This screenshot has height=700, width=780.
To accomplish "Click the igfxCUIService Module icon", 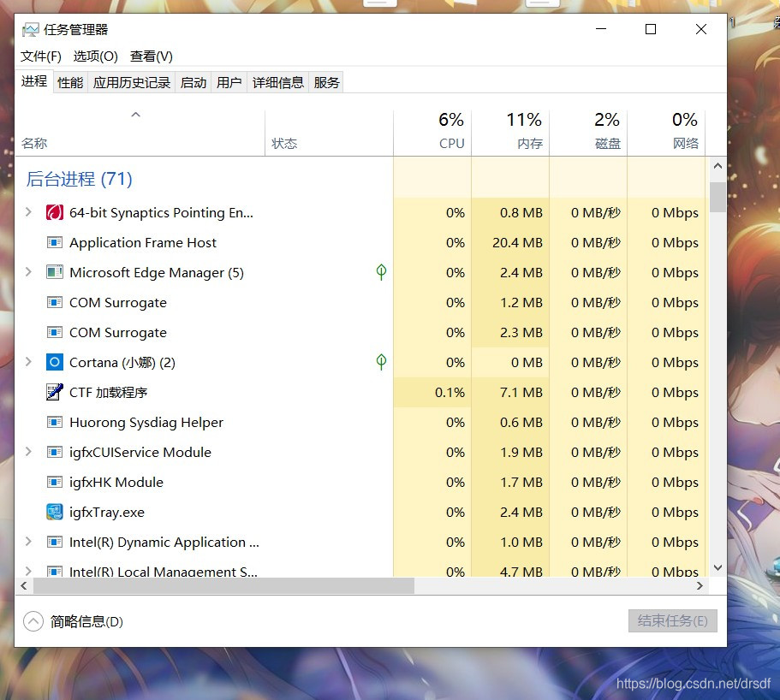I will [x=54, y=452].
